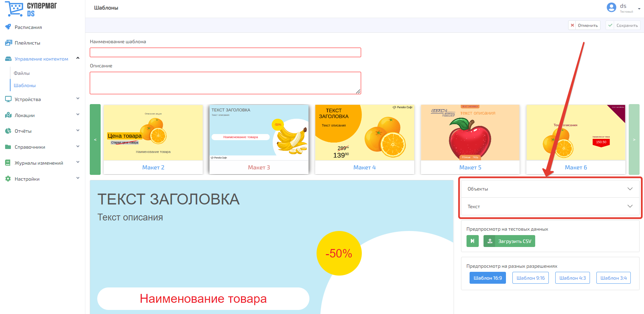The height and width of the screenshot is (314, 644).
Task: Click the Справочники folder icon
Action: pyautogui.click(x=8, y=147)
